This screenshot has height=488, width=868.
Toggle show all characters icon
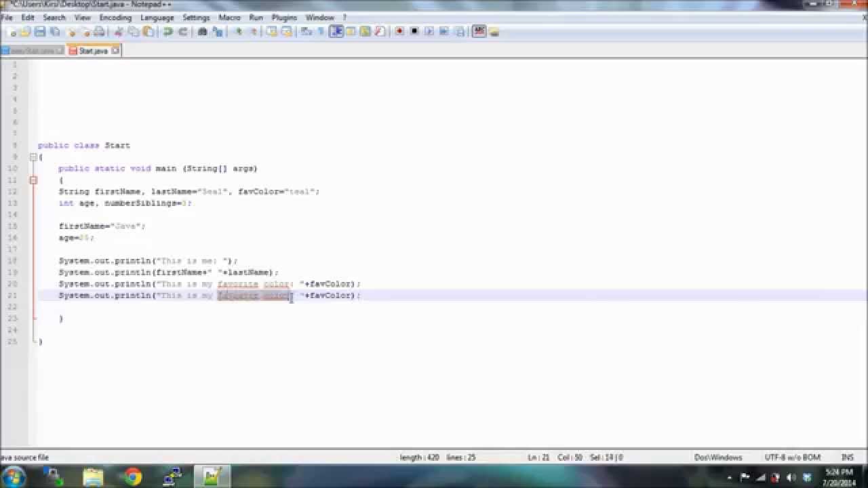(x=321, y=32)
